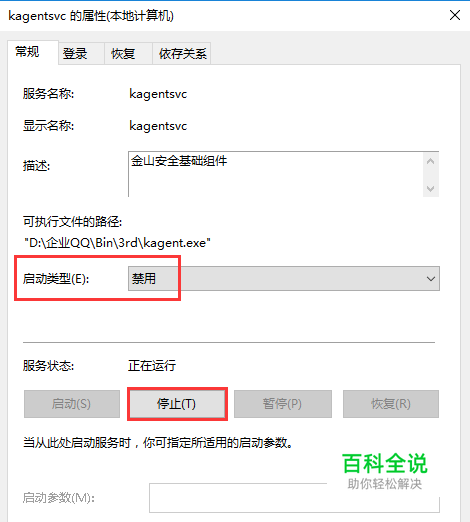The image size is (470, 522).
Task: Click the 暂停(P) button
Action: 283,404
